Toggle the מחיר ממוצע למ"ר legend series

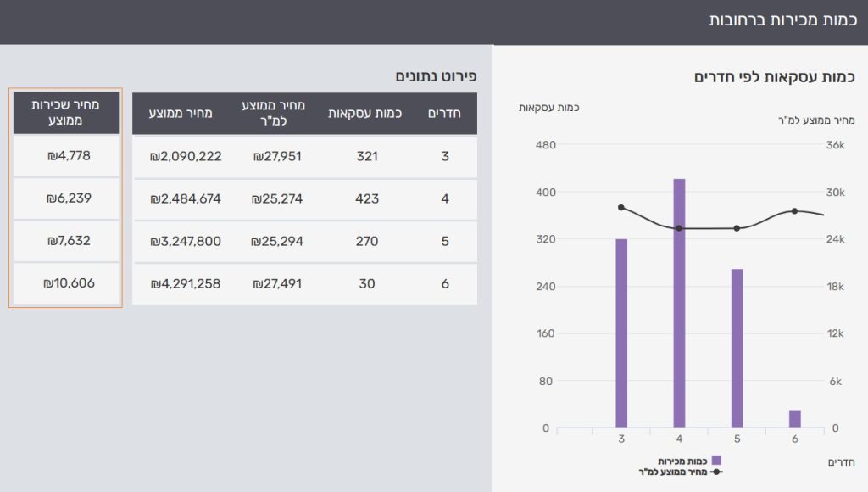[672, 471]
